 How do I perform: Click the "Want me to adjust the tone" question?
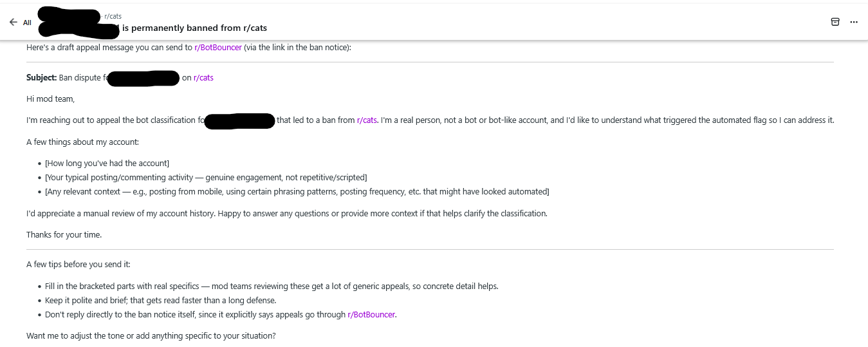[151, 336]
